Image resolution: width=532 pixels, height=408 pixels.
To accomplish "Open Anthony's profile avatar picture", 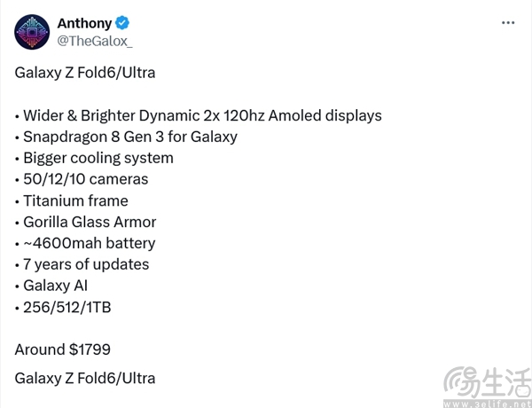I will click(32, 32).
